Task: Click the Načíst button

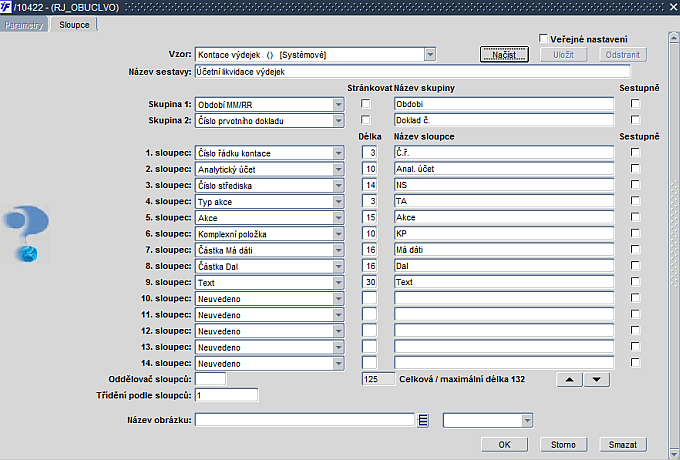Action: pyautogui.click(x=504, y=55)
